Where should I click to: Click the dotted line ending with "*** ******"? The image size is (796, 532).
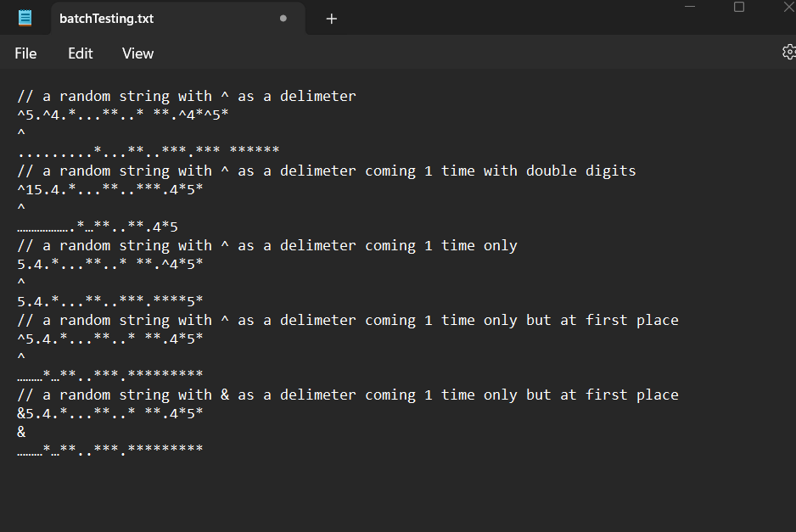point(149,151)
